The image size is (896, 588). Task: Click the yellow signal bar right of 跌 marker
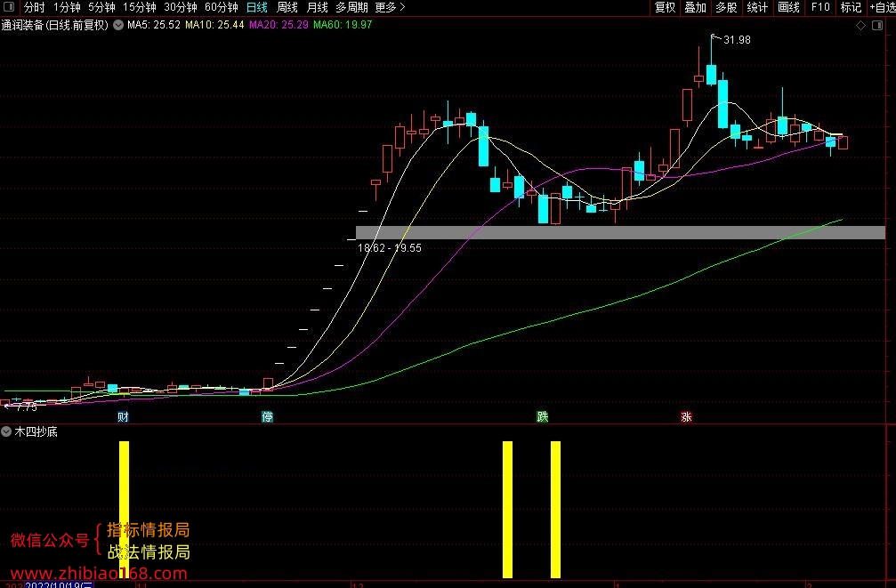coord(555,510)
